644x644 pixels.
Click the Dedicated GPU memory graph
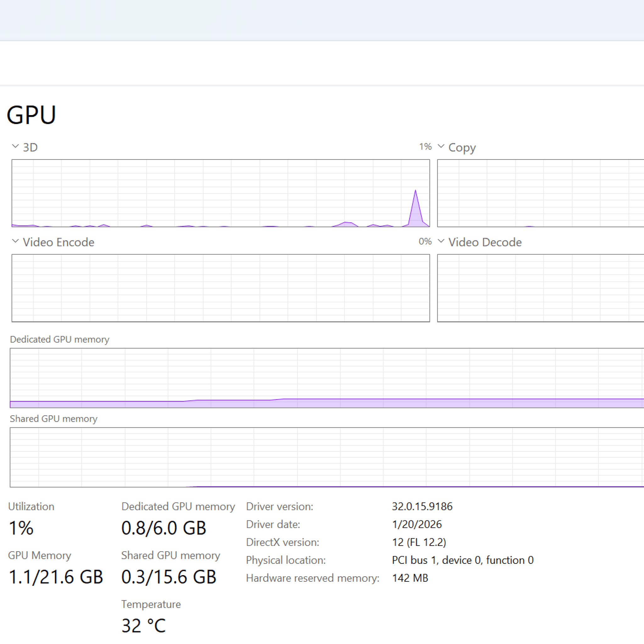(327, 378)
